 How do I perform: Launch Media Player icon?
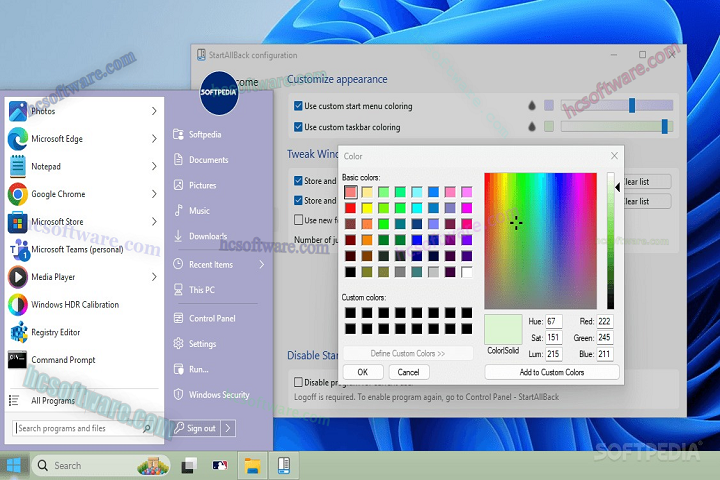[x=18, y=277]
